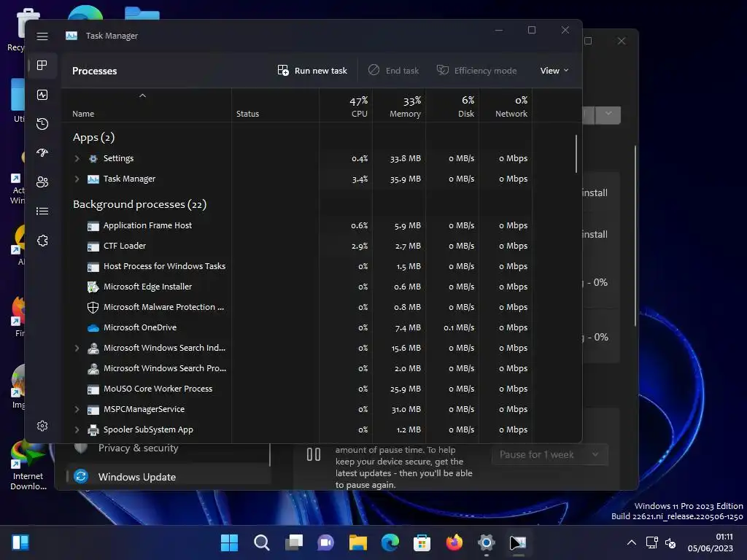The width and height of the screenshot is (747, 560).
Task: Open the Chat app on taskbar
Action: coord(326,542)
